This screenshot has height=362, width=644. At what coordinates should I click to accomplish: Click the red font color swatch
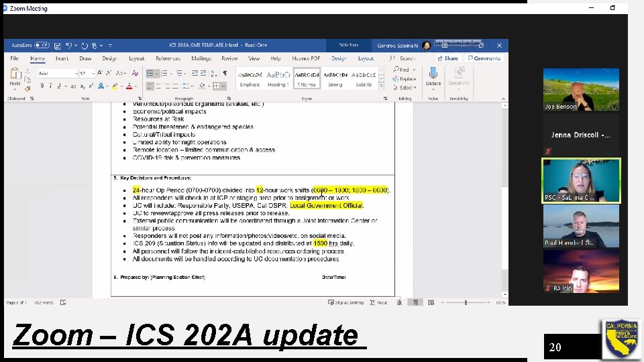pos(129,86)
